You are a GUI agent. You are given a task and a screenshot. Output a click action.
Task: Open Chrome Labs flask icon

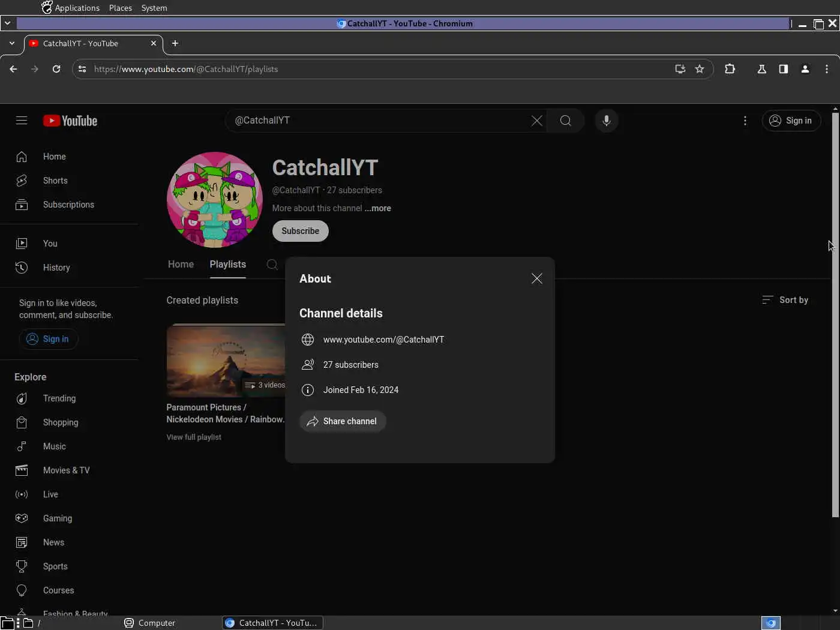[x=762, y=69]
